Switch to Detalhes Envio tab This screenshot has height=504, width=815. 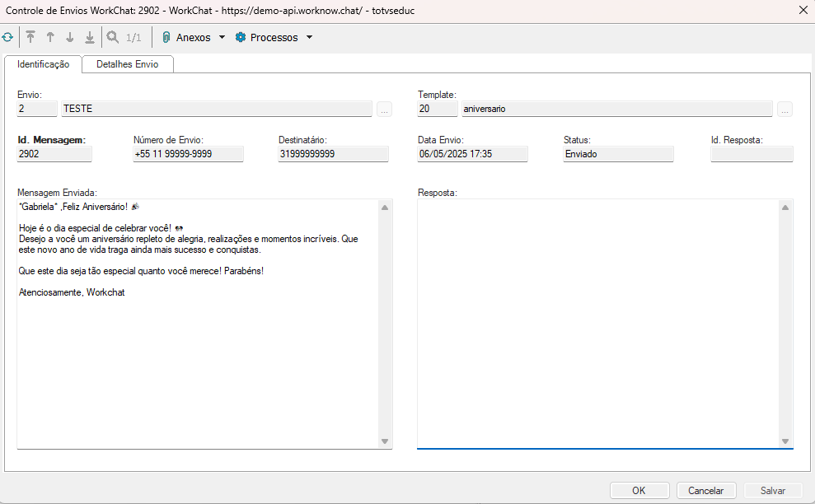tap(128, 64)
